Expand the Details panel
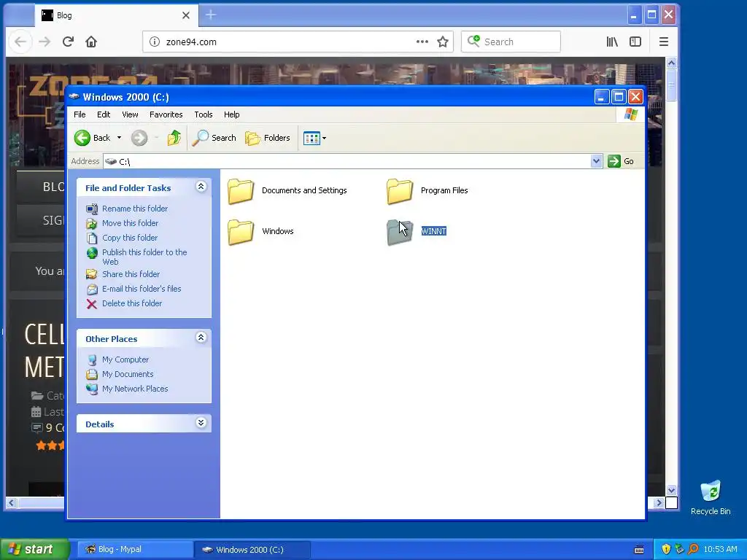Image resolution: width=747 pixels, height=560 pixels. 201,423
